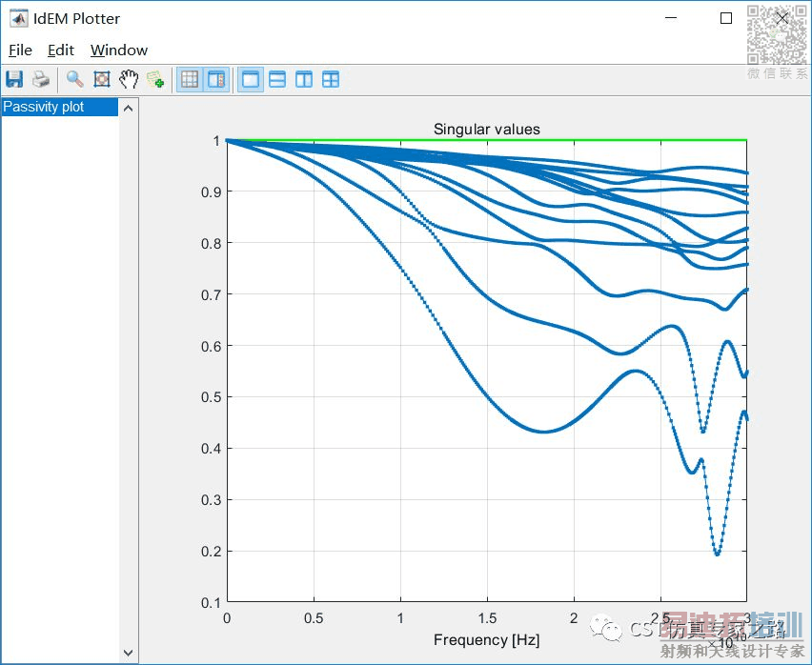
Task: Click the 0.5 y-axis tick label
Action: point(211,397)
